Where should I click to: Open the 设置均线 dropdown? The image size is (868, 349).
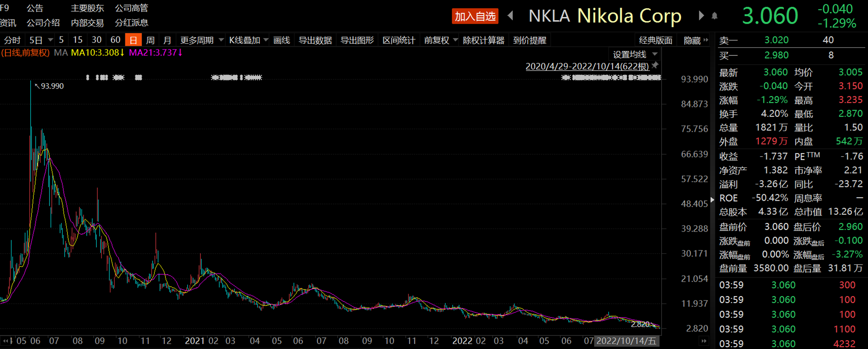(x=635, y=54)
